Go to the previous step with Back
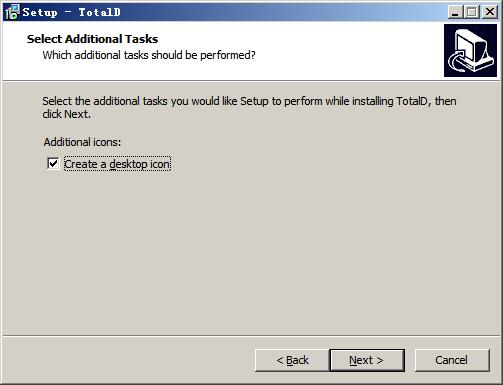 292,360
